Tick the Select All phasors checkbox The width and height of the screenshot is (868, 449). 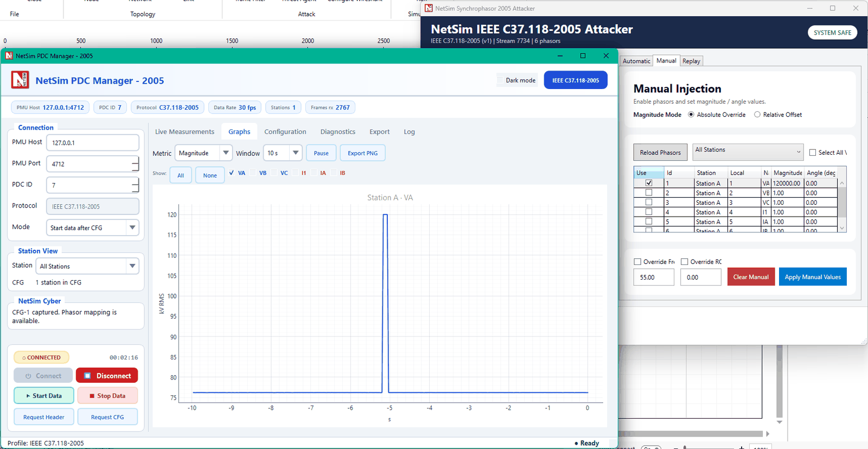(813, 153)
